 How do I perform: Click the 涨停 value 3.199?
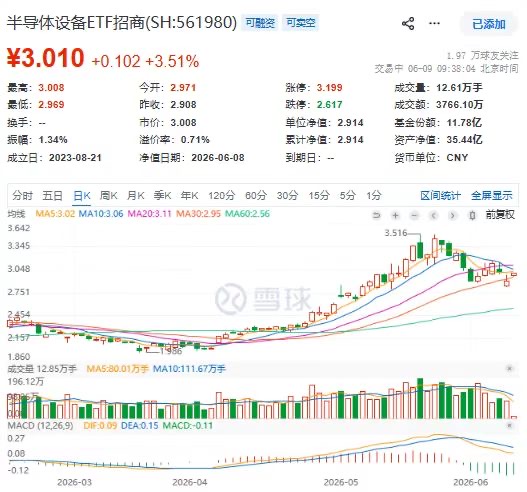point(329,88)
